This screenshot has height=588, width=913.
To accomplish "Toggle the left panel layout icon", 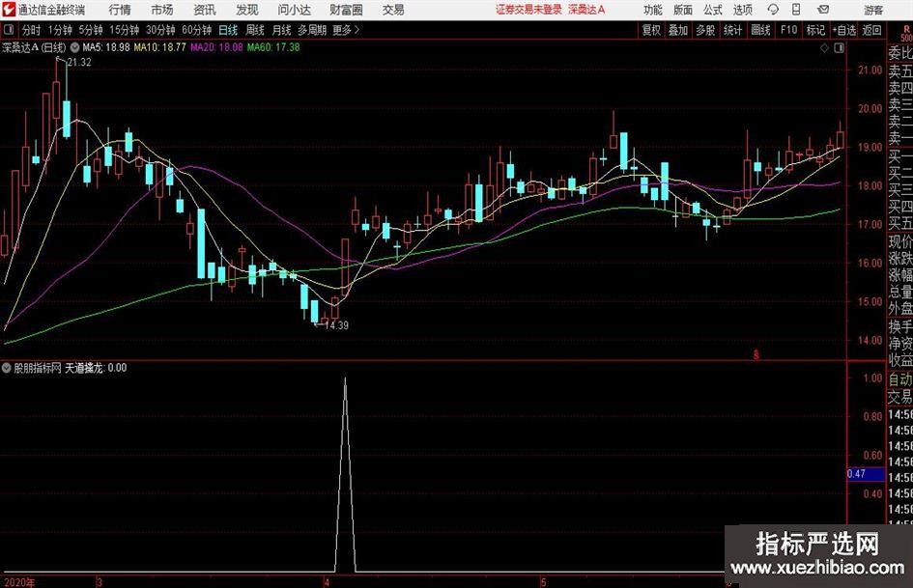I will 8,30.
